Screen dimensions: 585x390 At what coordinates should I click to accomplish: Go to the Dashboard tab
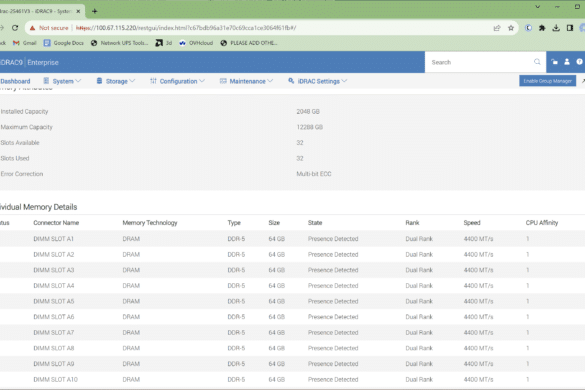coord(15,81)
